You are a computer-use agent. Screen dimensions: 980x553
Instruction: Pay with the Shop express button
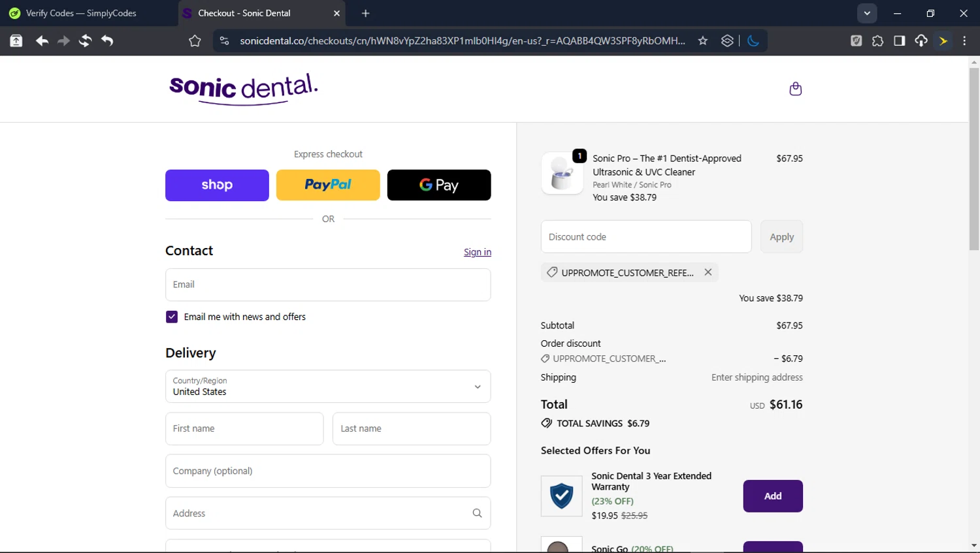click(217, 185)
